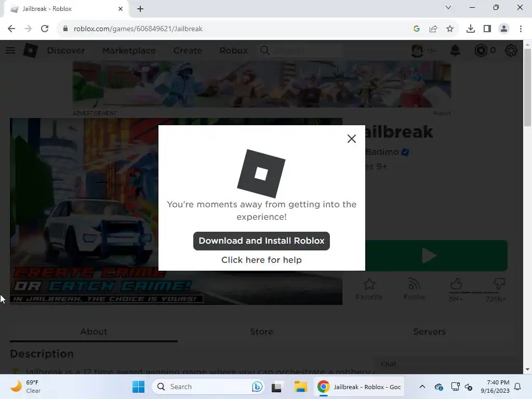
Task: Open Task View on taskbar
Action: coord(276,387)
